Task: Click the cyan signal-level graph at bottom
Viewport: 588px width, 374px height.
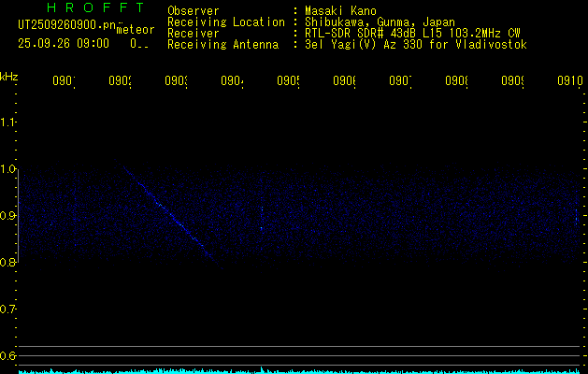Action: 299,371
